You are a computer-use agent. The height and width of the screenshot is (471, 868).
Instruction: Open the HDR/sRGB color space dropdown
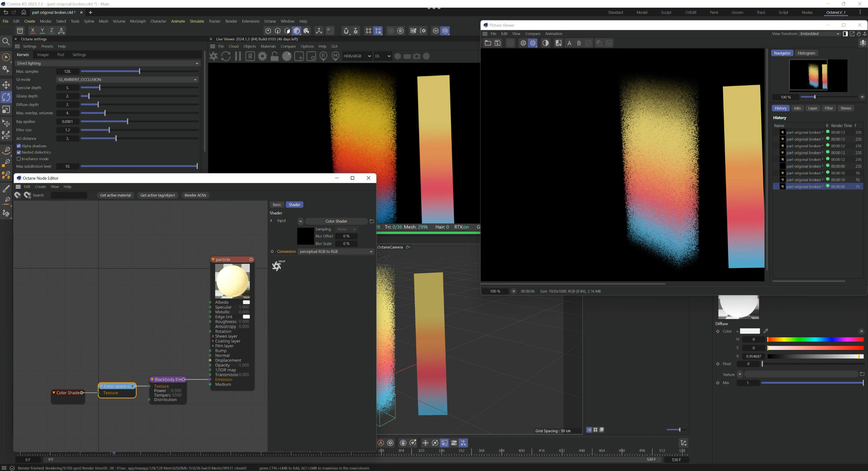(x=357, y=56)
